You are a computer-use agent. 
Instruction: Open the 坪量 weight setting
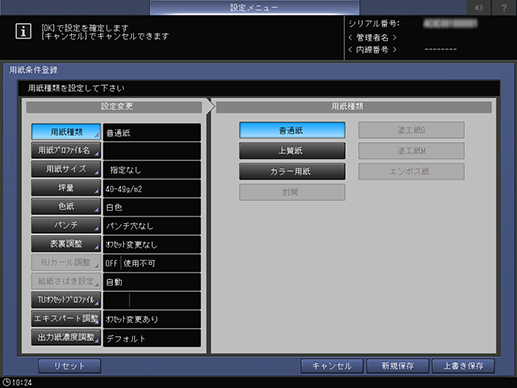coord(66,188)
